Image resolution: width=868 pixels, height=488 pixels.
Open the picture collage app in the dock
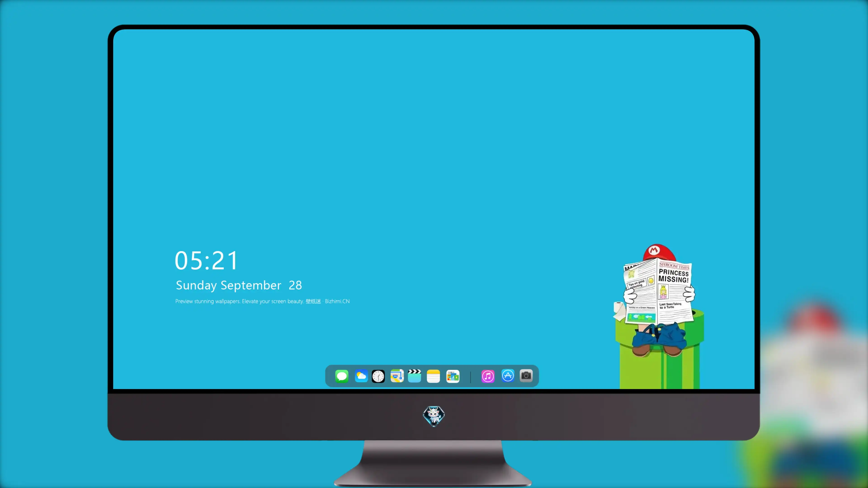click(453, 376)
